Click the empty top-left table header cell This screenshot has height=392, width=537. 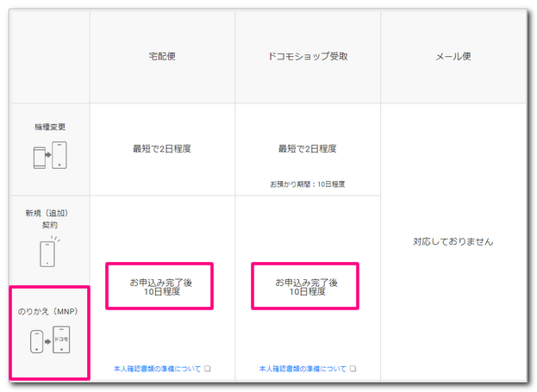[49, 56]
